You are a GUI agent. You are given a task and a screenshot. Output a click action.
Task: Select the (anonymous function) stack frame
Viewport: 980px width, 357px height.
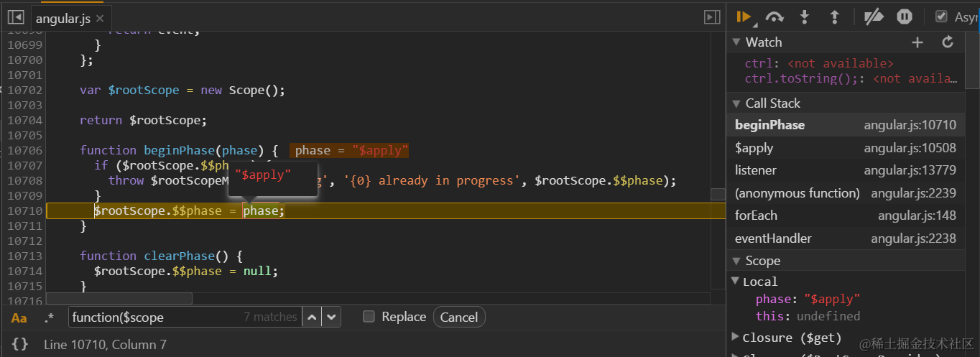pyautogui.click(x=846, y=193)
